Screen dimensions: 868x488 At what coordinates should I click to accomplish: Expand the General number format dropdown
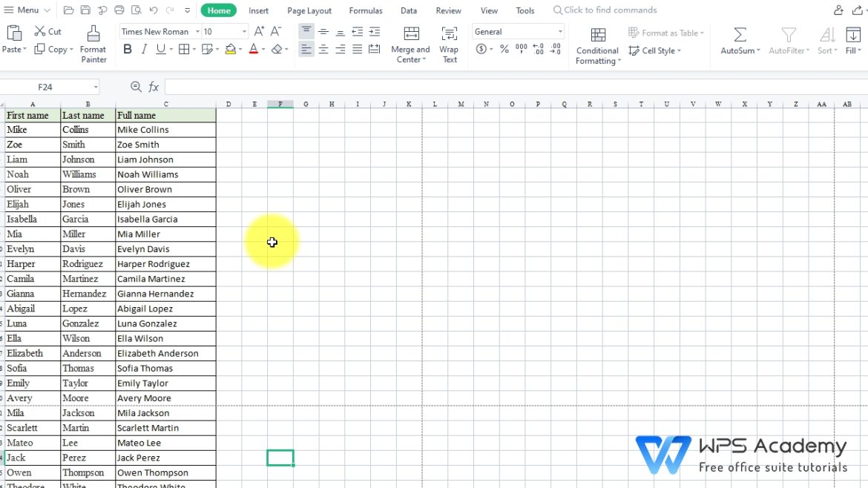point(559,32)
